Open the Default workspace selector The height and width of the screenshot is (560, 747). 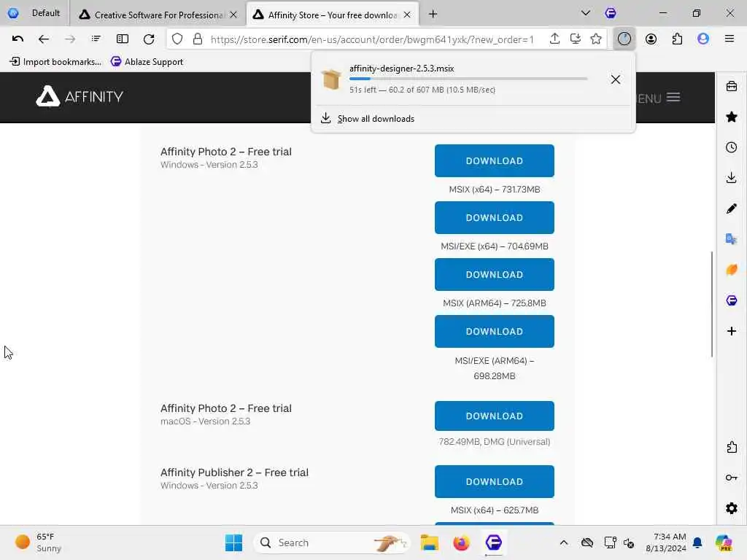click(34, 13)
